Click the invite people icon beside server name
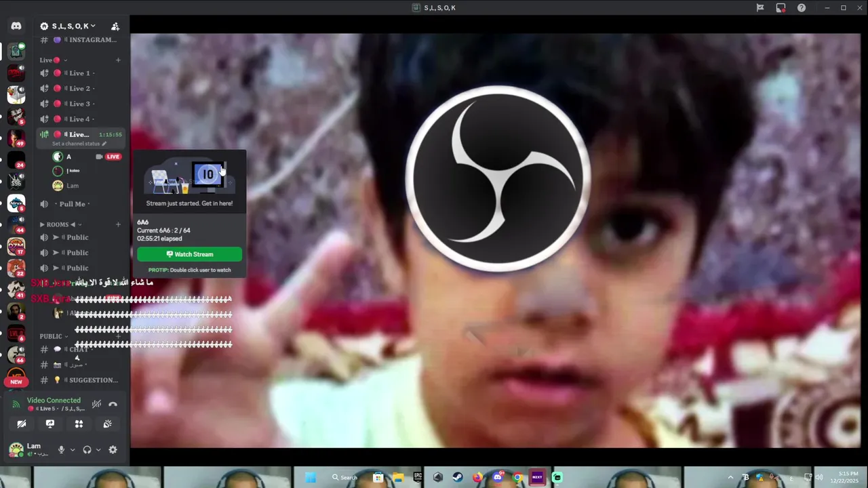This screenshot has width=868, height=488. point(115,26)
